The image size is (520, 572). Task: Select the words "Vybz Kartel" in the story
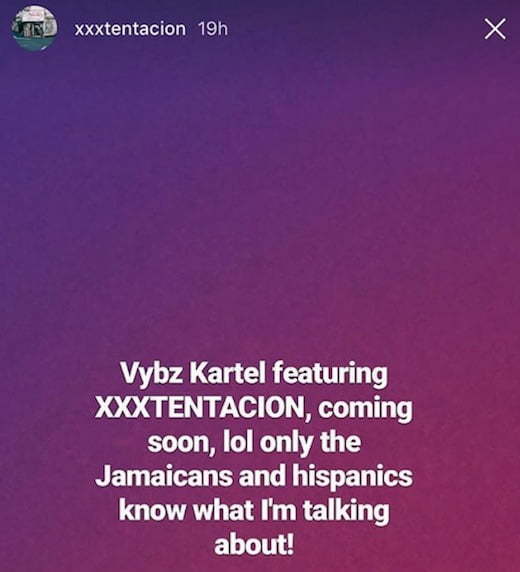pyautogui.click(x=193, y=373)
